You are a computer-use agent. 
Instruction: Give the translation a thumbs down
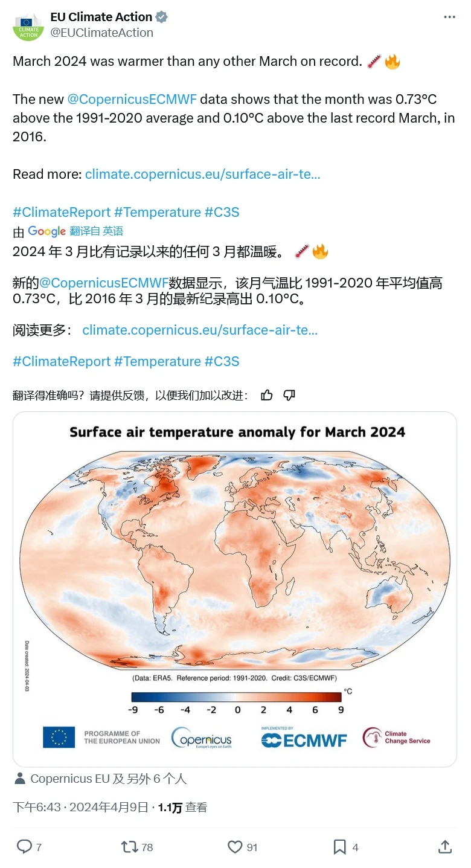[289, 394]
